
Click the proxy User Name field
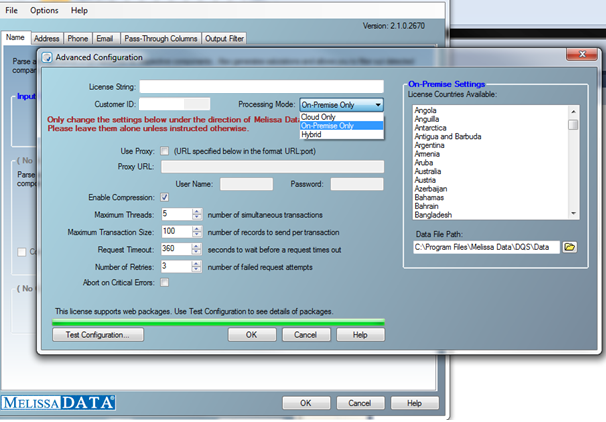[247, 184]
